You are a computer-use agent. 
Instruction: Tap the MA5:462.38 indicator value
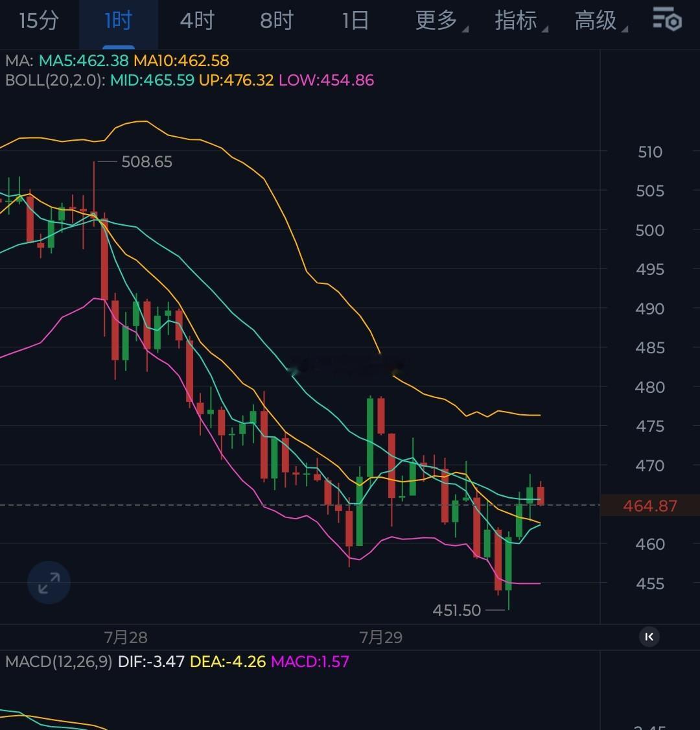(84, 60)
